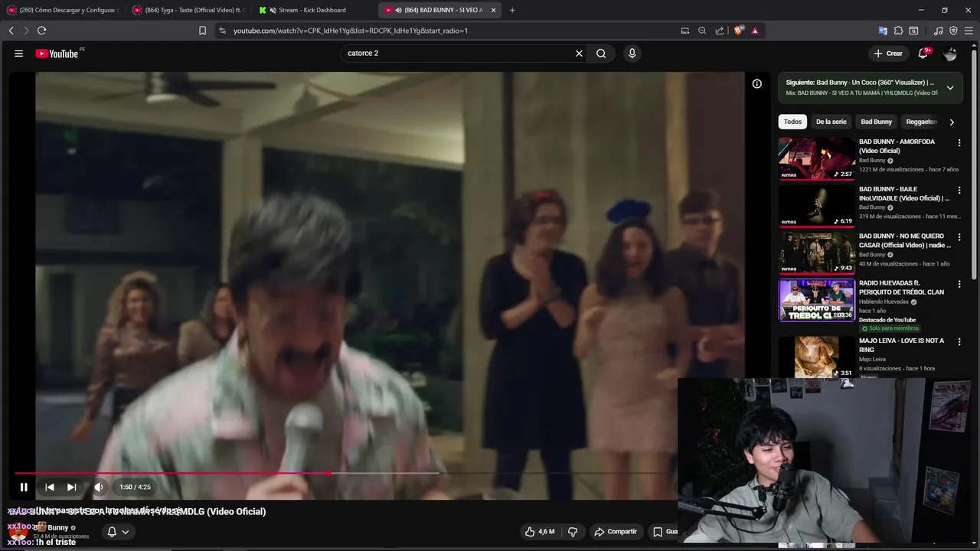Click the YouTube URL address bar
This screenshot has height=551, width=980.
[444, 31]
